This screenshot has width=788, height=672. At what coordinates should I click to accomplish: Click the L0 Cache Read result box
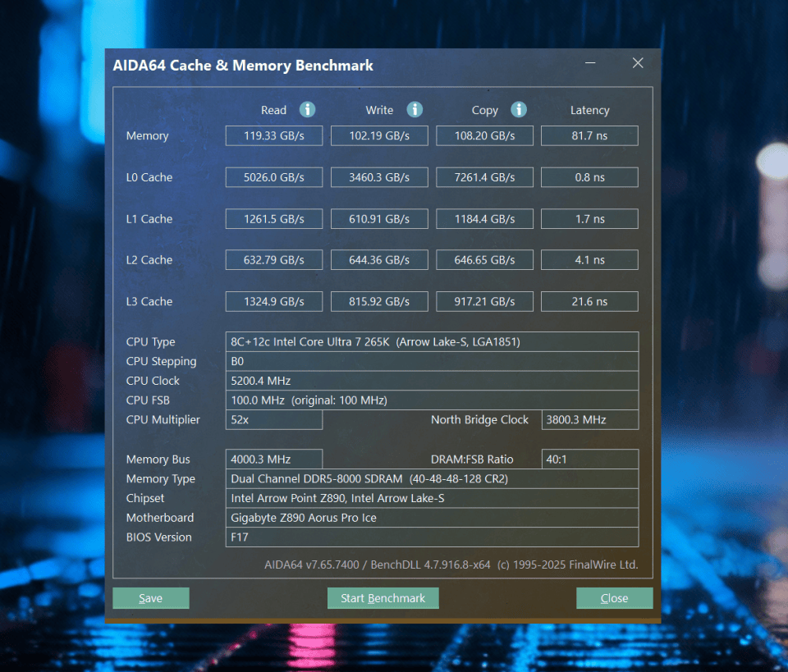(273, 176)
